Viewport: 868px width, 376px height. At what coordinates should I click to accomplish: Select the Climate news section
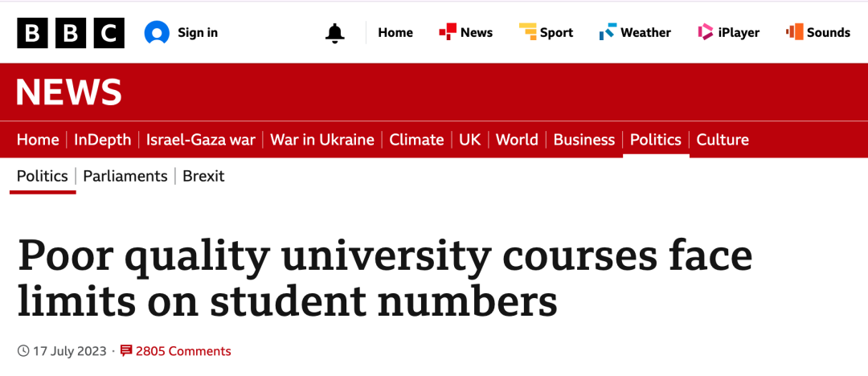click(x=416, y=140)
